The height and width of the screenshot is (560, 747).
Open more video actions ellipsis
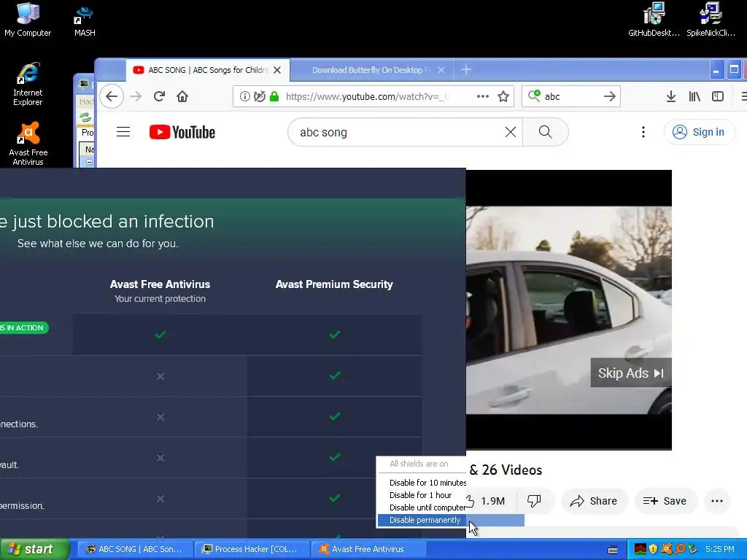point(717,501)
